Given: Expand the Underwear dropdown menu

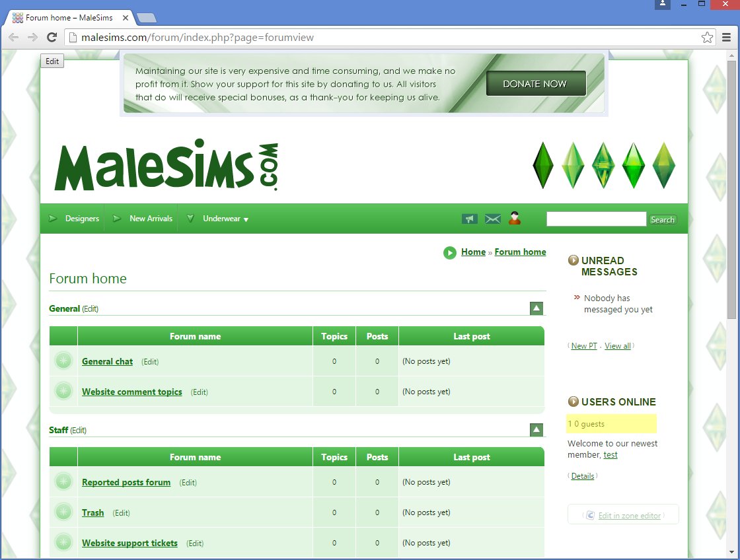Looking at the screenshot, I should (x=225, y=219).
